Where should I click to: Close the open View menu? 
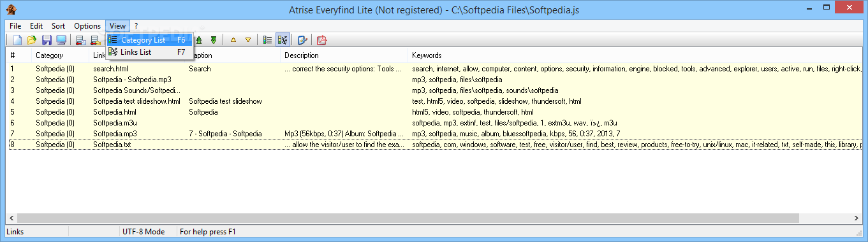[117, 26]
